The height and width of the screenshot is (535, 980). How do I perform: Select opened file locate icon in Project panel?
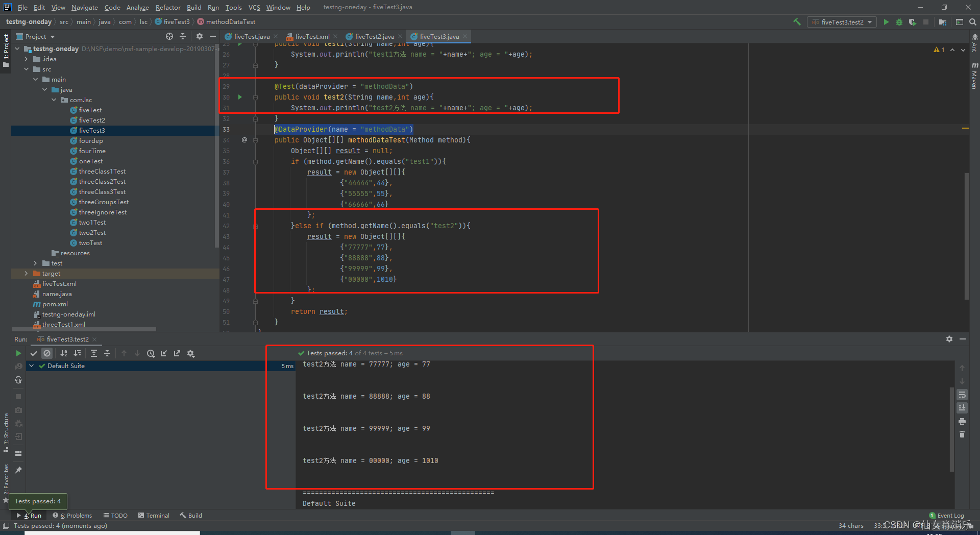(169, 36)
